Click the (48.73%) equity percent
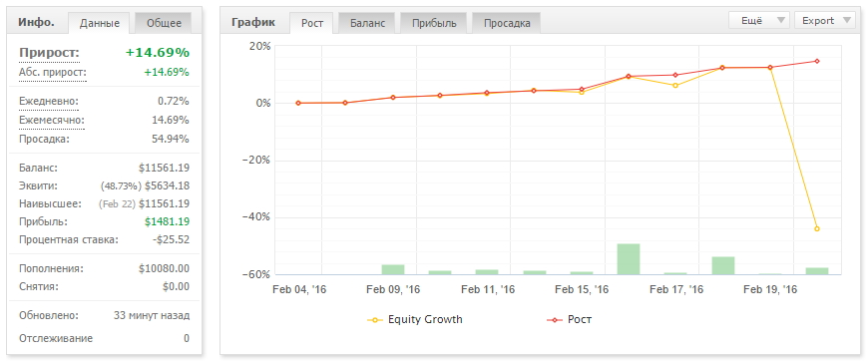This screenshot has width=868, height=362. click(121, 185)
